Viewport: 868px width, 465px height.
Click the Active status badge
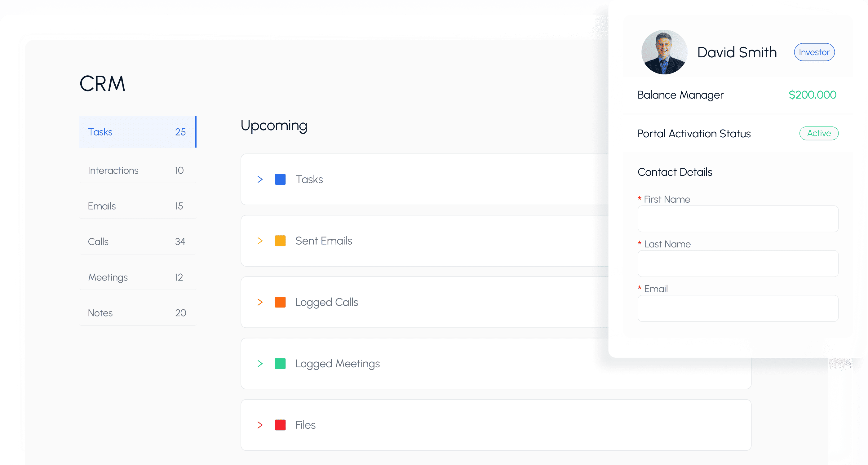tap(818, 133)
